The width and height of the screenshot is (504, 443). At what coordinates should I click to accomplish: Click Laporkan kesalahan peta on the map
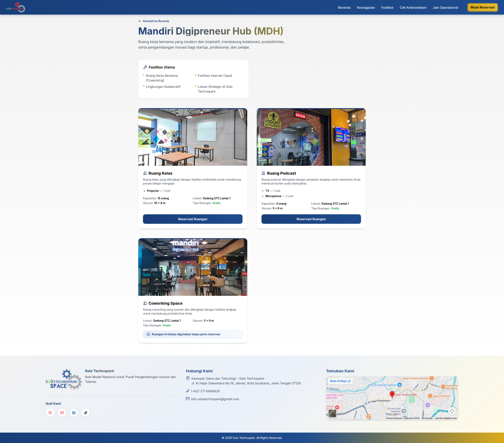(446, 418)
